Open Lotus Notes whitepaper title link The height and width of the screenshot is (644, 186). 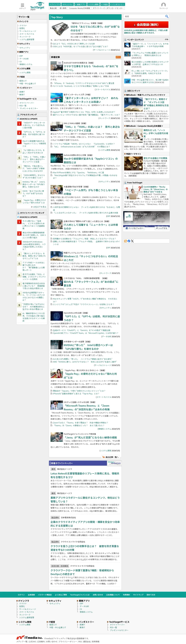point(85,475)
